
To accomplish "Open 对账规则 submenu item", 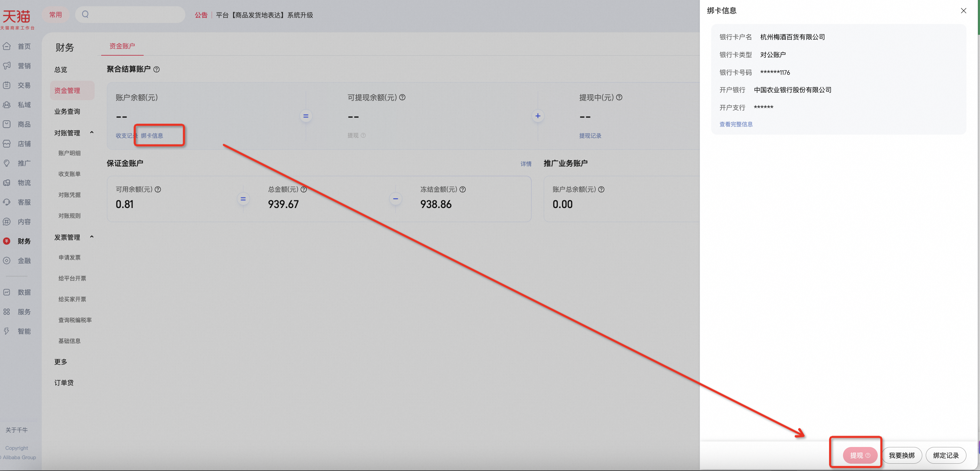I will click(x=69, y=216).
